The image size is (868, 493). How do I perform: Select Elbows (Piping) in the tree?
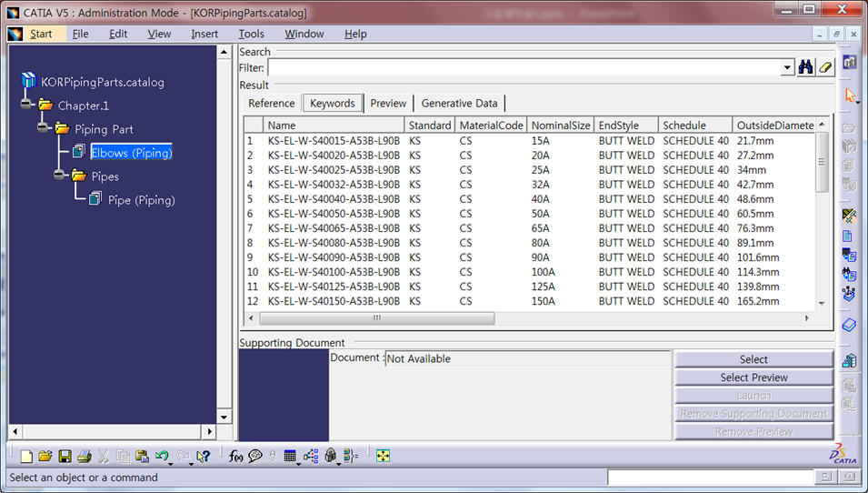pos(131,153)
